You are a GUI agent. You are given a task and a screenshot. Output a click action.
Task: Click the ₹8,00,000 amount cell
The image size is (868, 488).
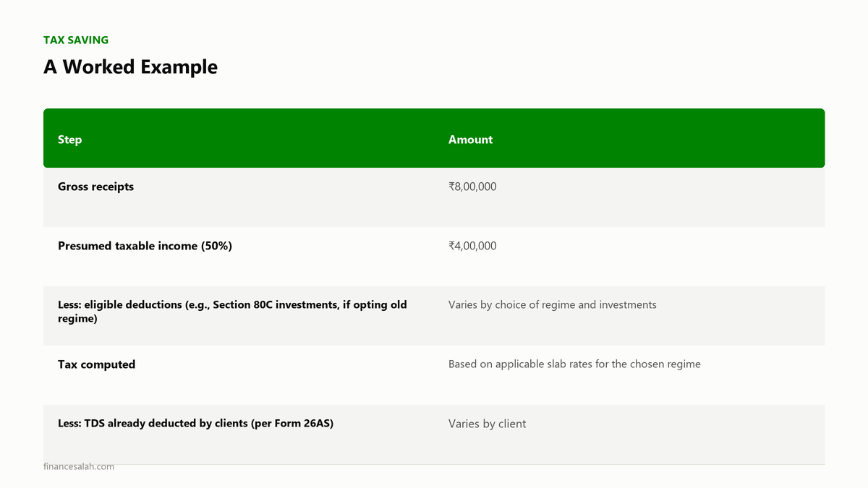click(x=472, y=187)
